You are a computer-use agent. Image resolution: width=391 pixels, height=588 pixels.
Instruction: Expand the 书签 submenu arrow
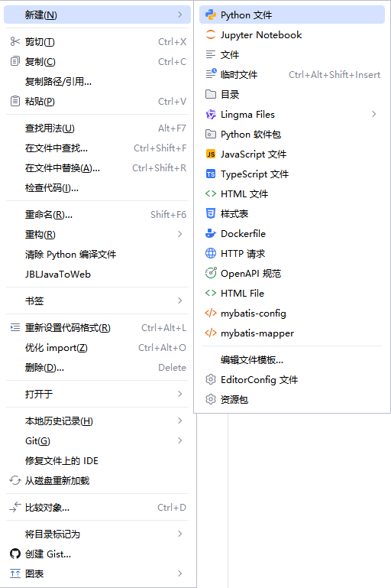[180, 300]
